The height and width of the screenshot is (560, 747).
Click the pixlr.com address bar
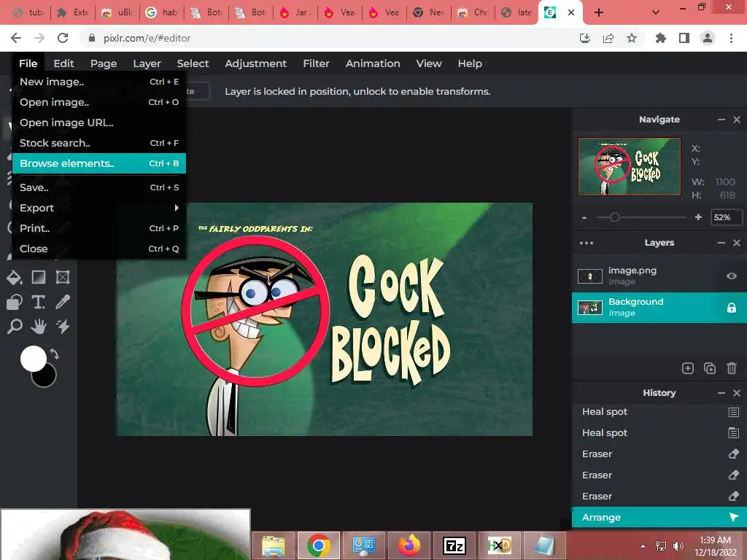(x=329, y=38)
